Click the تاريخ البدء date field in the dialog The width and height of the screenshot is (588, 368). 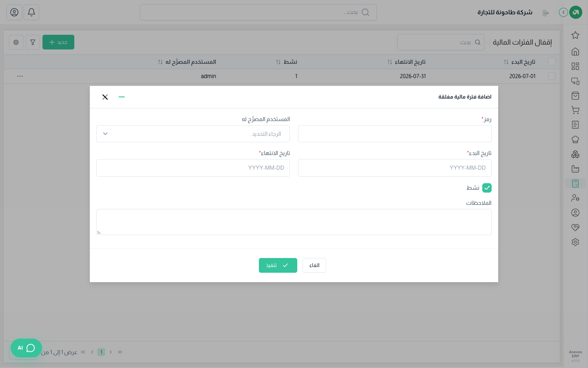(395, 168)
